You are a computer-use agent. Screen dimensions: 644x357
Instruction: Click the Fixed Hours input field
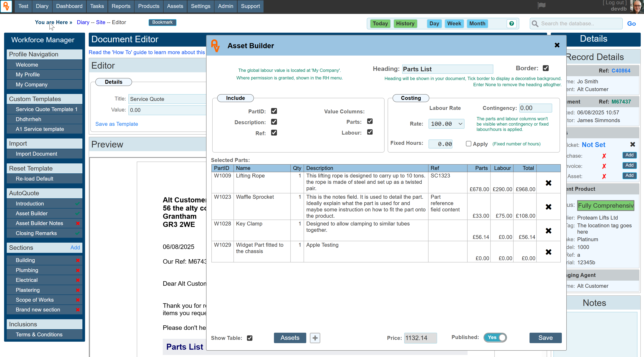coord(440,144)
